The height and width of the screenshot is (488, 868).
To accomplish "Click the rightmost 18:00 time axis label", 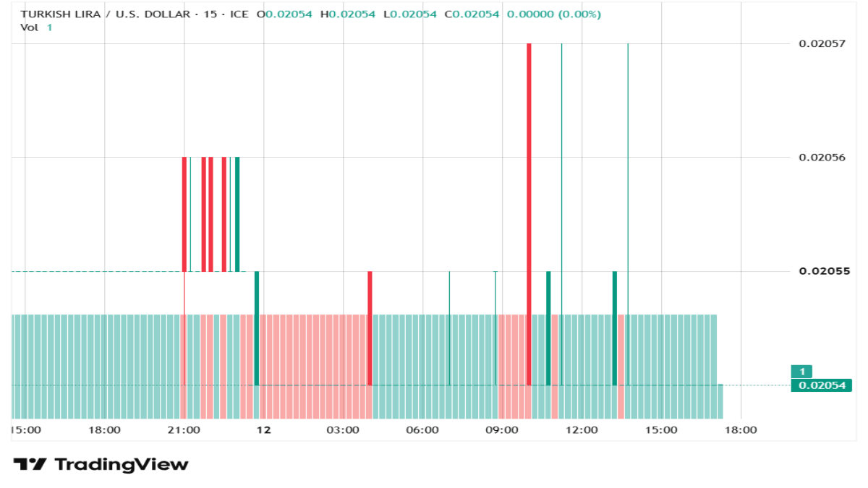I will (x=741, y=429).
